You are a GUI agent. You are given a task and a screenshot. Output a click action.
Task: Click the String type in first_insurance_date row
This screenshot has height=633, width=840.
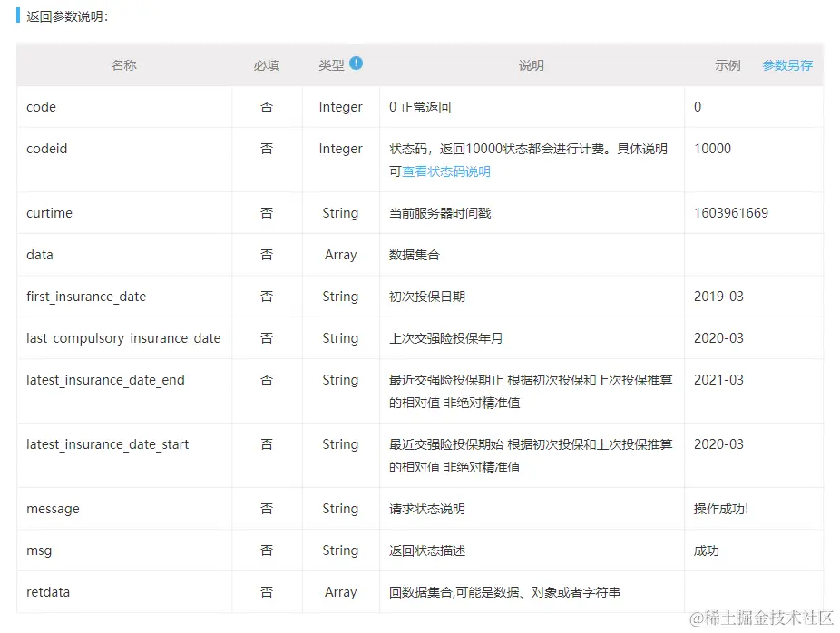(x=341, y=297)
